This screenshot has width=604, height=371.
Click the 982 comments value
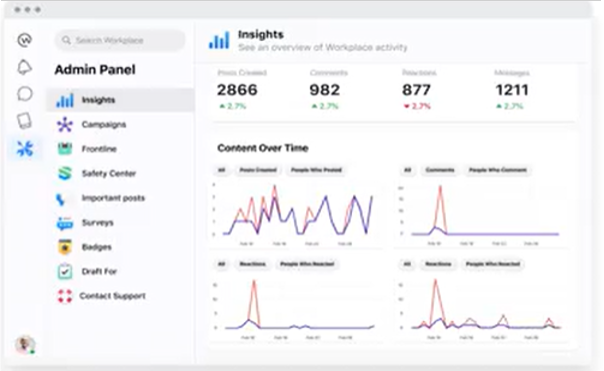tap(325, 90)
